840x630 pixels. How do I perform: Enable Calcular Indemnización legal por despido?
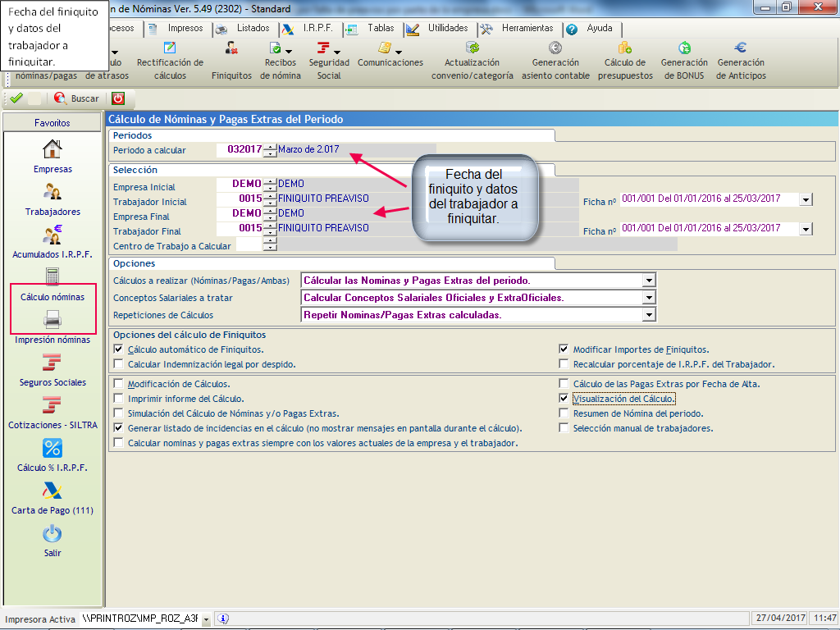pos(120,363)
